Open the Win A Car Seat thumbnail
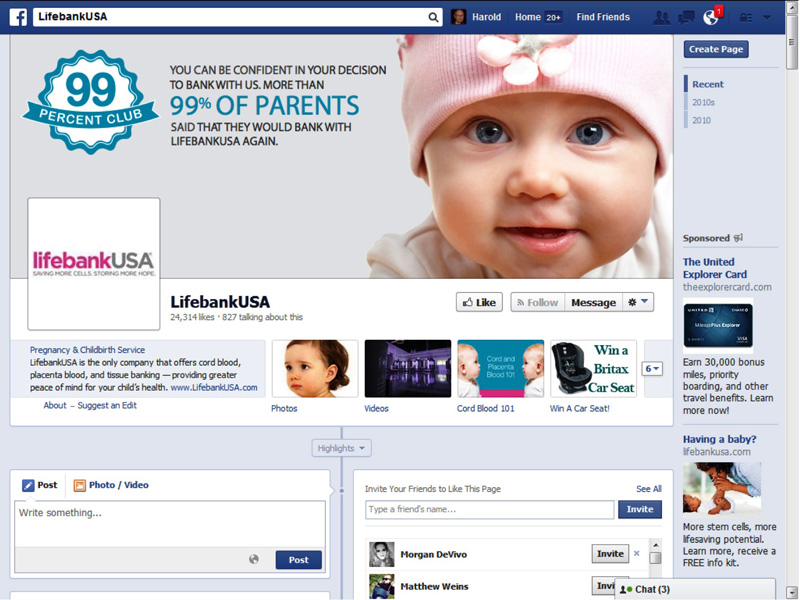 [594, 368]
